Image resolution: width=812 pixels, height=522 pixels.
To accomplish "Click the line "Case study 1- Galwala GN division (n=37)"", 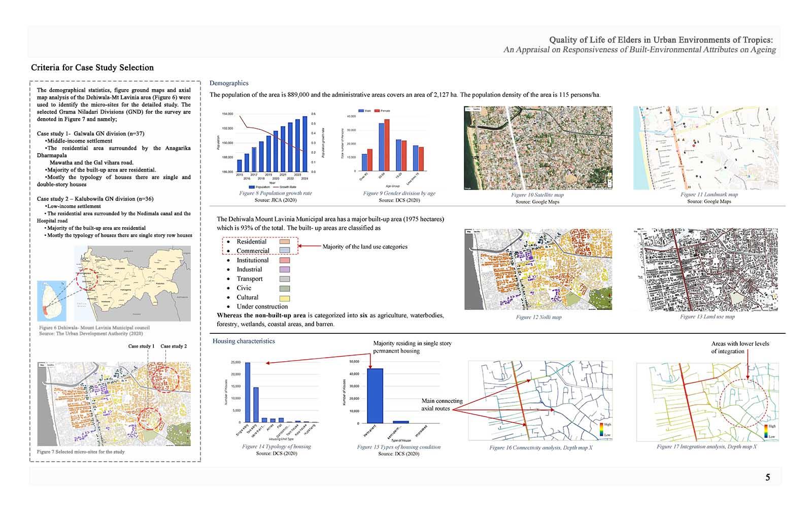I will [90, 134].
